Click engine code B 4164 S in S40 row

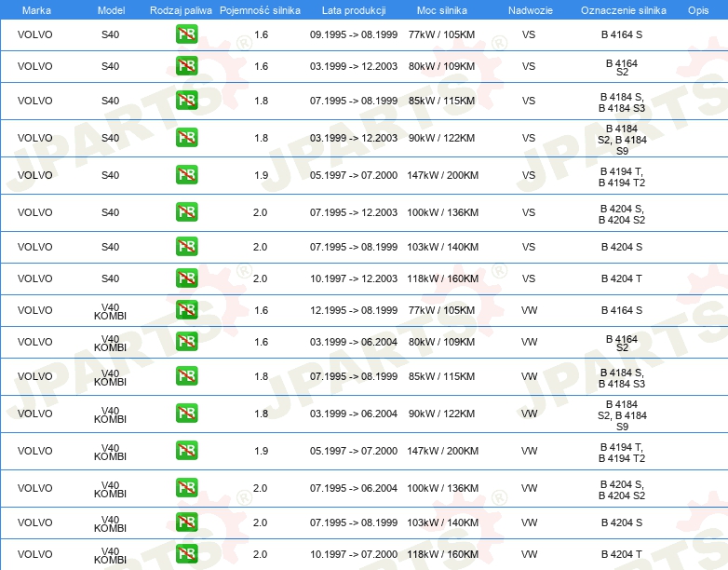[622, 34]
